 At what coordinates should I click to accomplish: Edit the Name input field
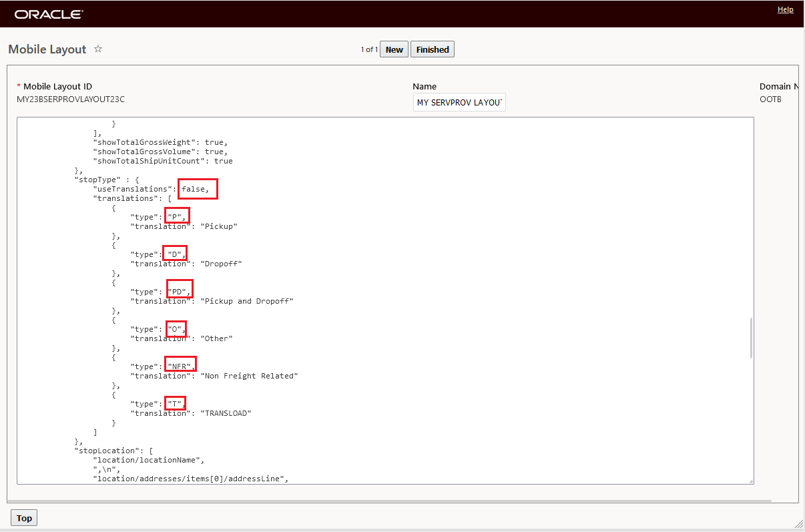459,102
